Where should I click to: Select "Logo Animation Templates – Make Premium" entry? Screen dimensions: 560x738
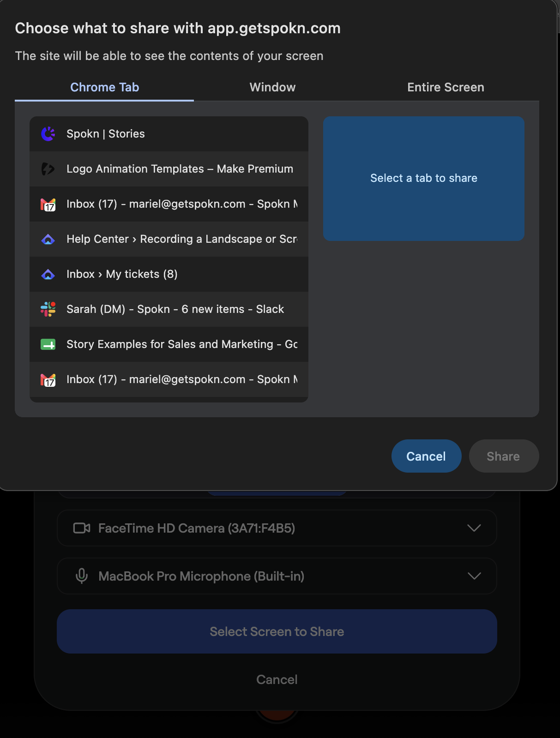tap(169, 169)
